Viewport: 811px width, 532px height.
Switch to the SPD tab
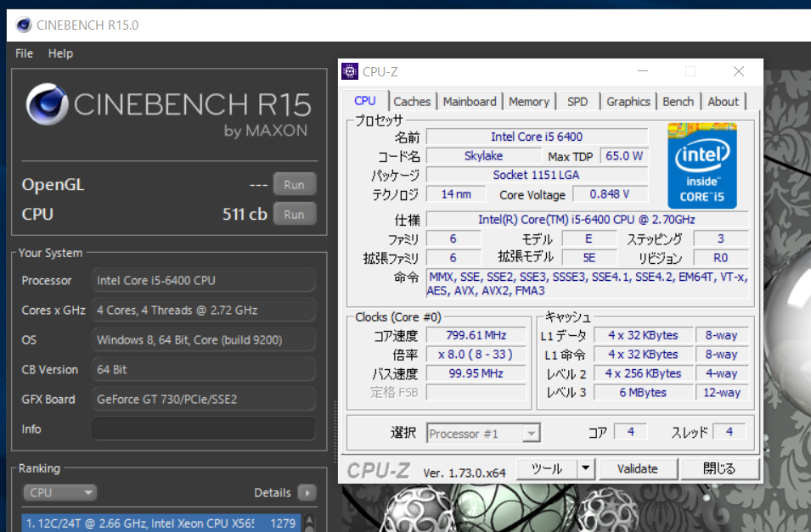tap(577, 102)
